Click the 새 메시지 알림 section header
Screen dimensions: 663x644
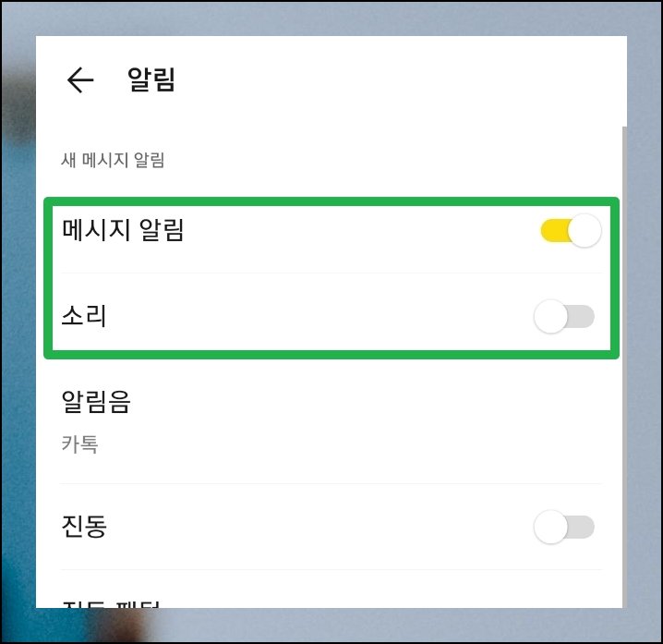click(113, 160)
